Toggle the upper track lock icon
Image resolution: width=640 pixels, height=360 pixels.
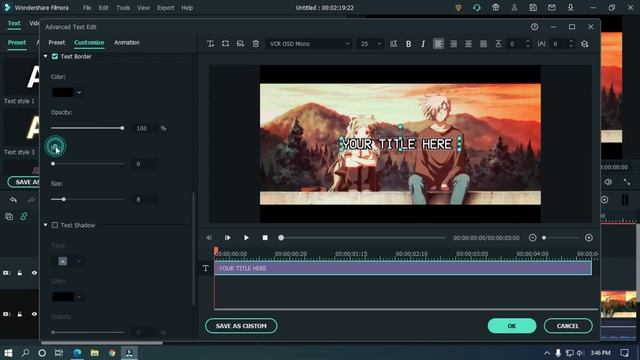point(20,273)
